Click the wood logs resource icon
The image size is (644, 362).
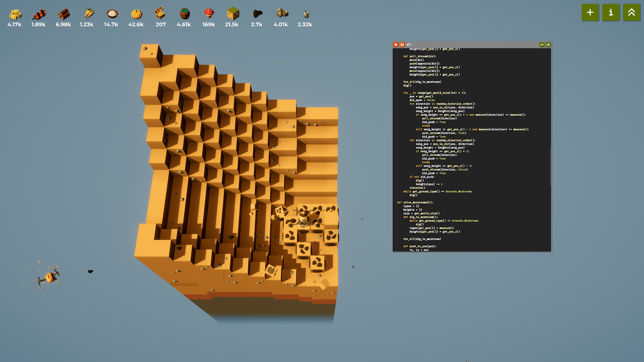(64, 14)
